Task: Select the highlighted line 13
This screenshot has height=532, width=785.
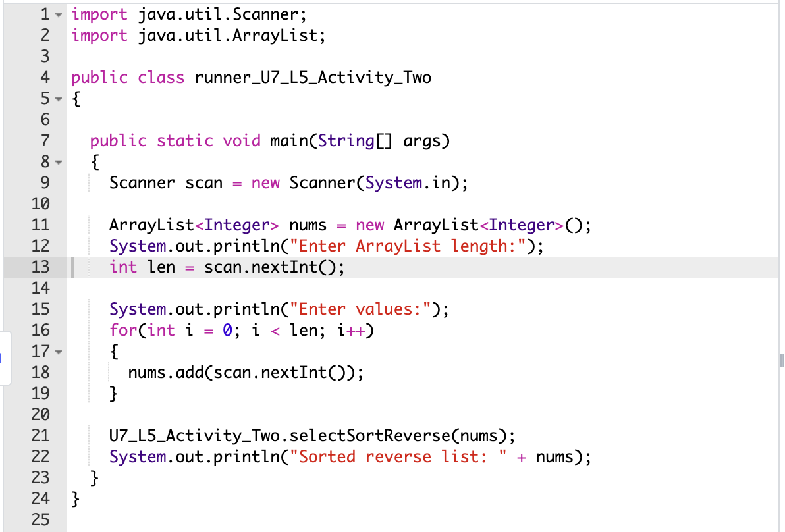Action: (x=263, y=267)
